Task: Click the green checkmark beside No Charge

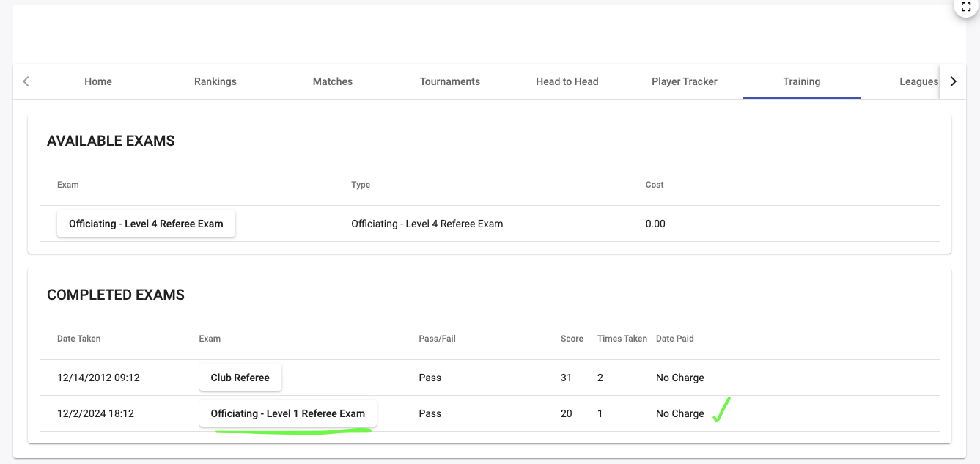Action: 721,410
